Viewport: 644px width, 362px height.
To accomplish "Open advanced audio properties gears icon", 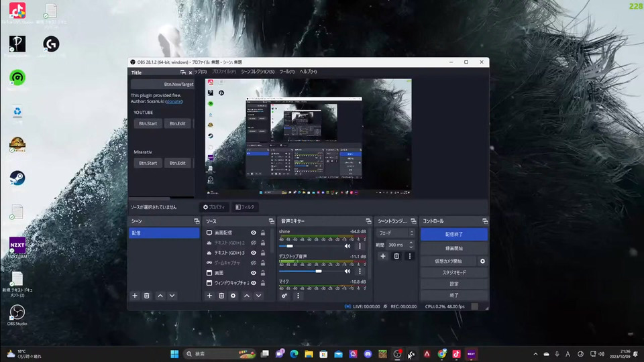I will coord(285,296).
